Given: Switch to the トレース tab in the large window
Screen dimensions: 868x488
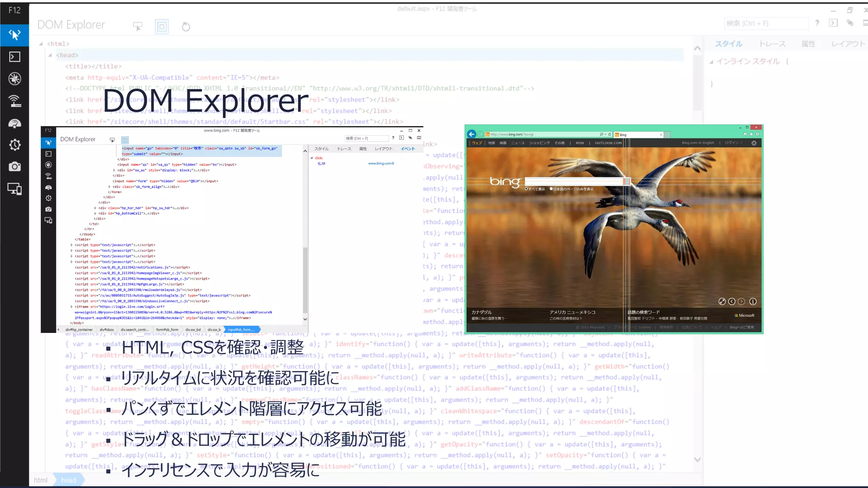Looking at the screenshot, I should (x=772, y=44).
